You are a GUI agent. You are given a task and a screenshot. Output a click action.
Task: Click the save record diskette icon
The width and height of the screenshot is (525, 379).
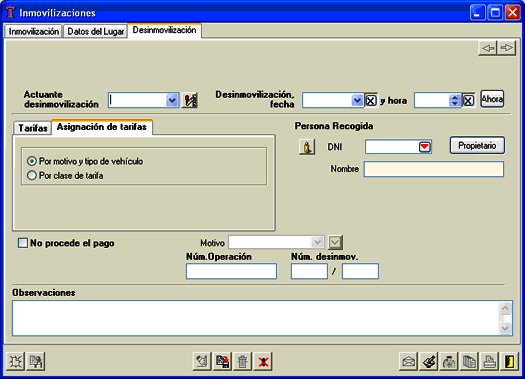click(222, 361)
